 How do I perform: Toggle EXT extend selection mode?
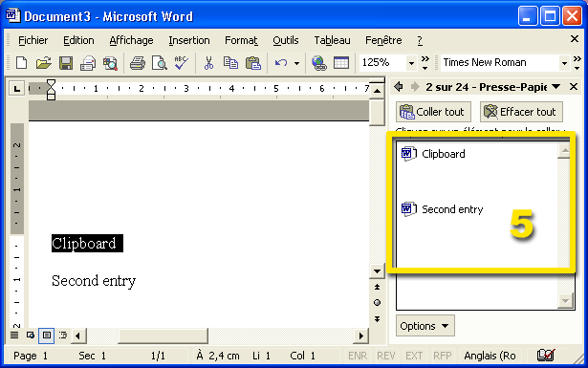pyautogui.click(x=414, y=356)
